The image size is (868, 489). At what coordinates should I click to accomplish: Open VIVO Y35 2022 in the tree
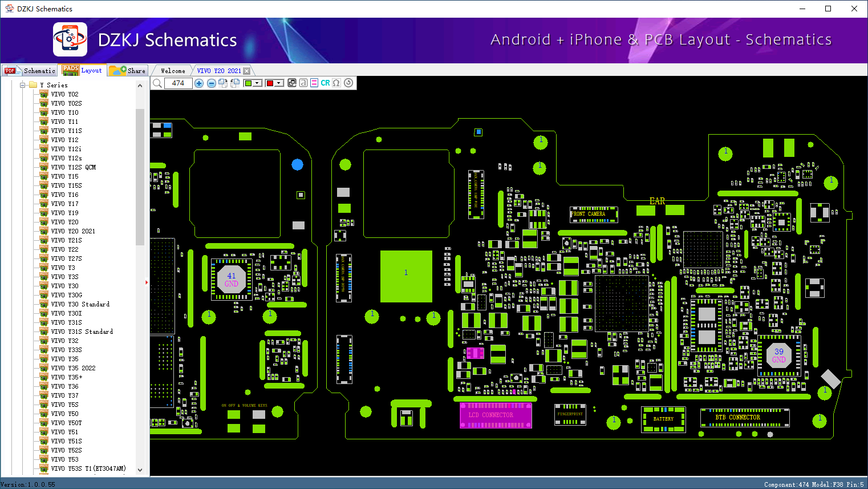point(73,368)
